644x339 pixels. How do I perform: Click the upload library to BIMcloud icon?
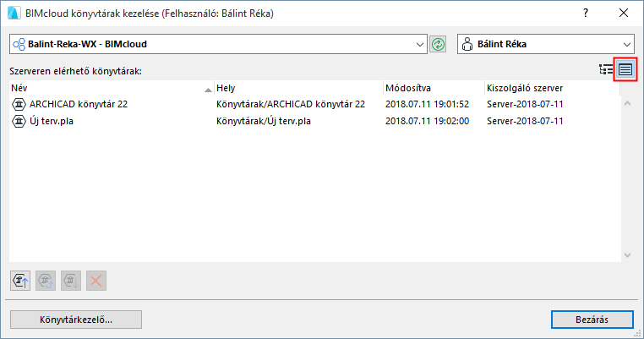(x=20, y=281)
